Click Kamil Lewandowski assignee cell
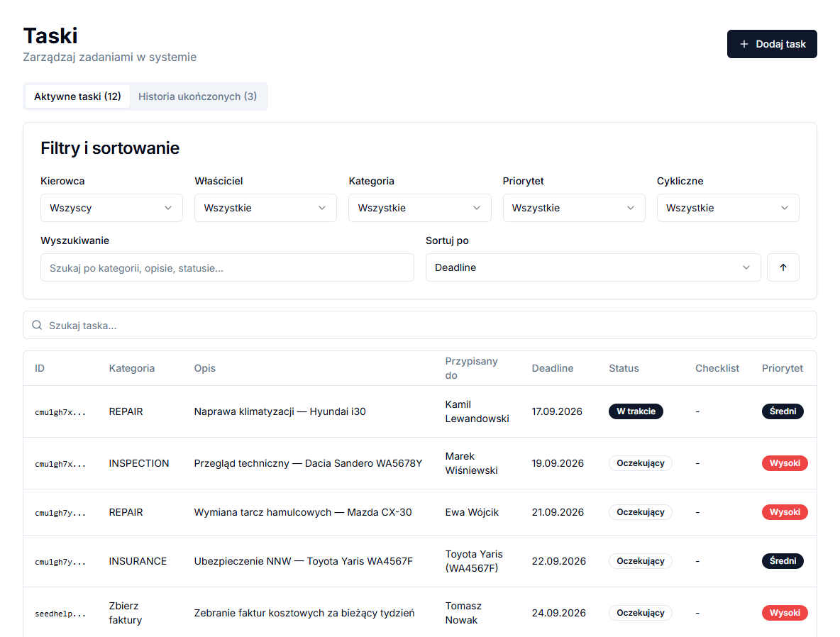The height and width of the screenshot is (637, 840). tap(477, 411)
